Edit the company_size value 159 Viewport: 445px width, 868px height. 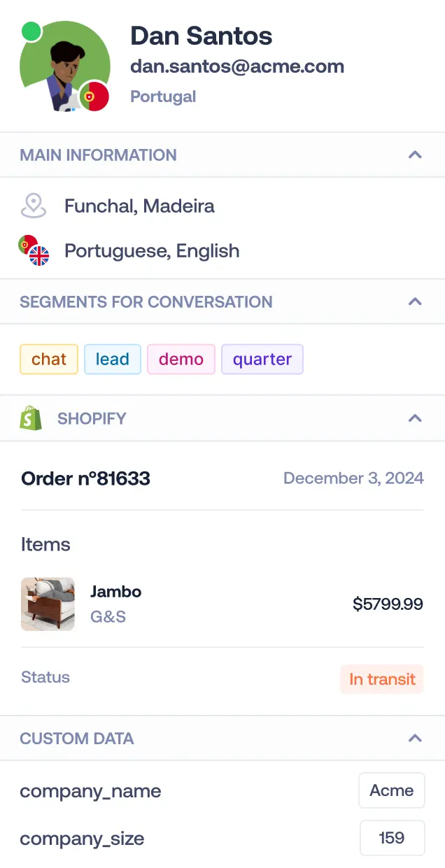click(x=392, y=838)
